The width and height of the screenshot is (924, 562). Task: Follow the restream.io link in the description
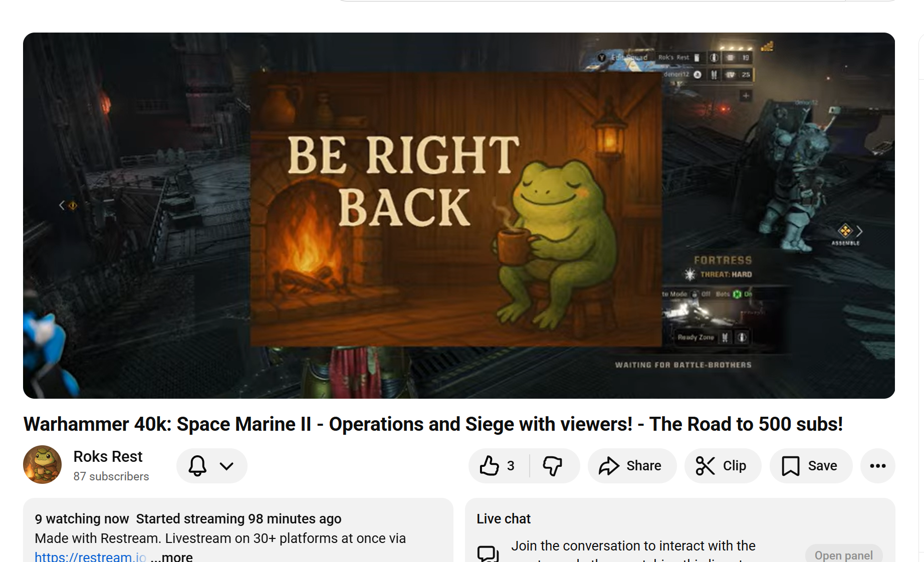[x=90, y=556]
